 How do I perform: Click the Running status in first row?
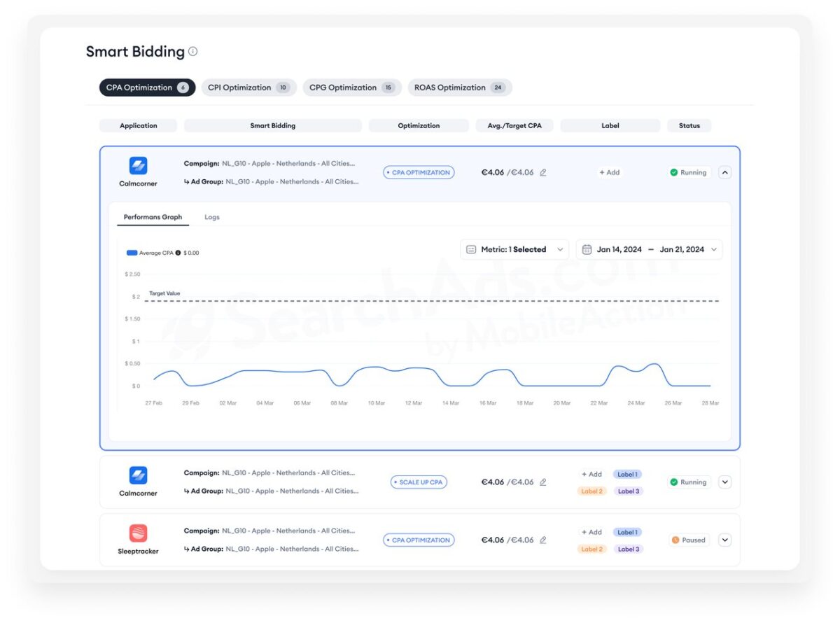tap(688, 172)
